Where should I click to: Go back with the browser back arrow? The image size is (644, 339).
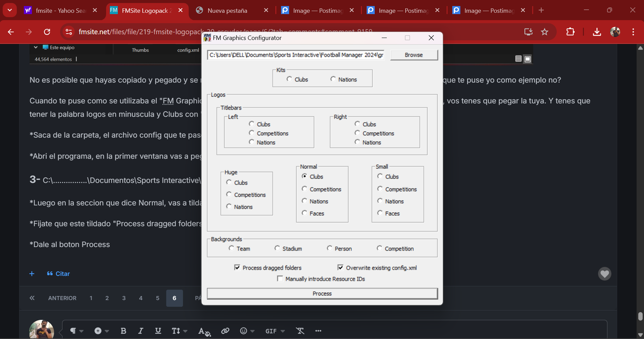pos(11,32)
